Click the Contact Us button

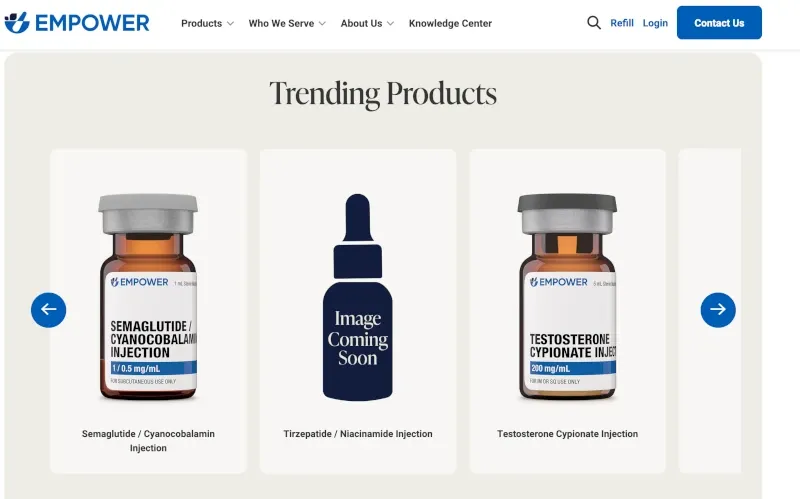719,22
